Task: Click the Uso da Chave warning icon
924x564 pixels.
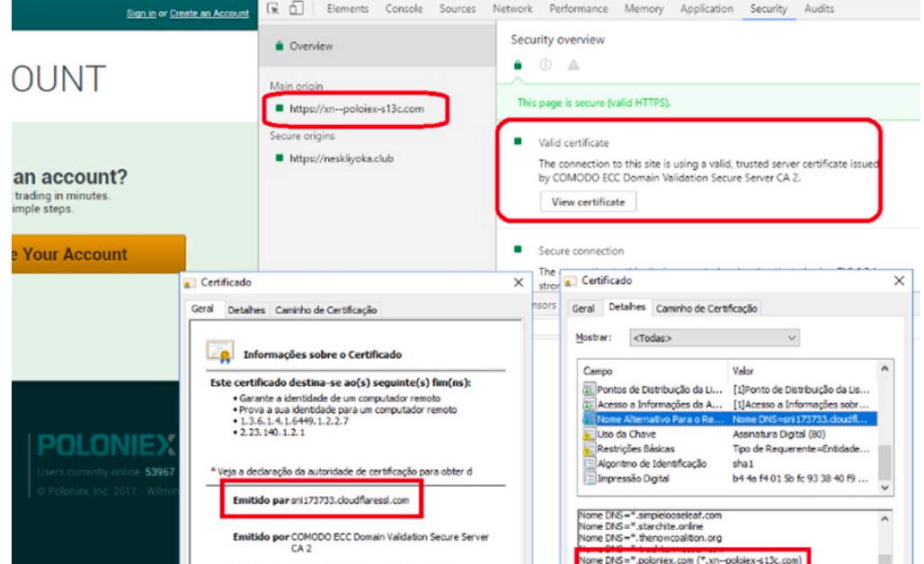Action: [x=588, y=434]
